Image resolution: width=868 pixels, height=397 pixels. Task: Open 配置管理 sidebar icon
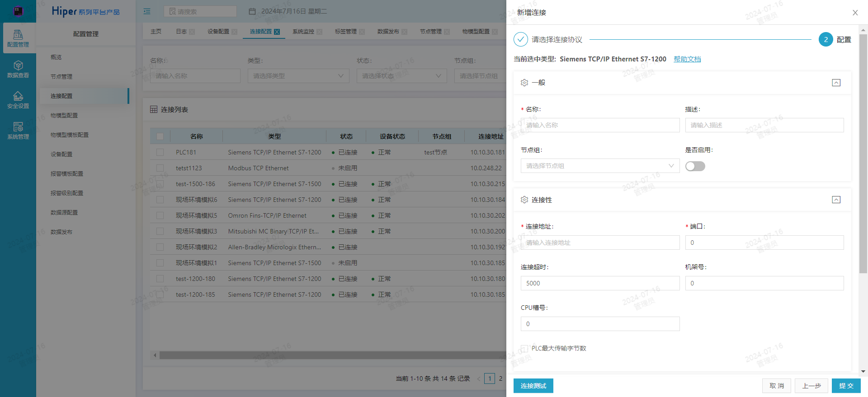18,38
